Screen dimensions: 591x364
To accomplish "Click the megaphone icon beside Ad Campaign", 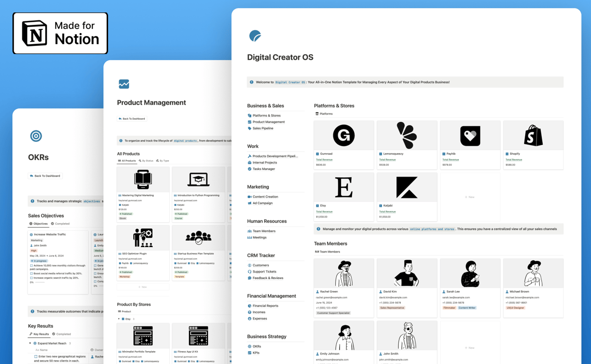I will (x=249, y=203).
